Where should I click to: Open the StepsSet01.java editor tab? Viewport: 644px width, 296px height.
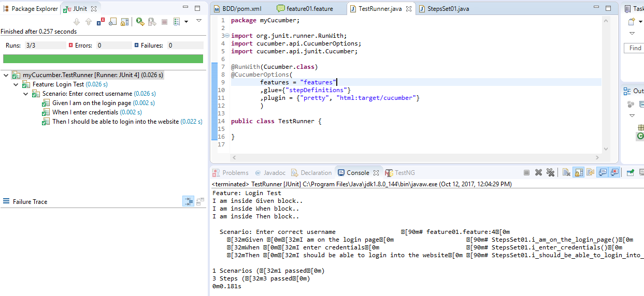pos(444,8)
